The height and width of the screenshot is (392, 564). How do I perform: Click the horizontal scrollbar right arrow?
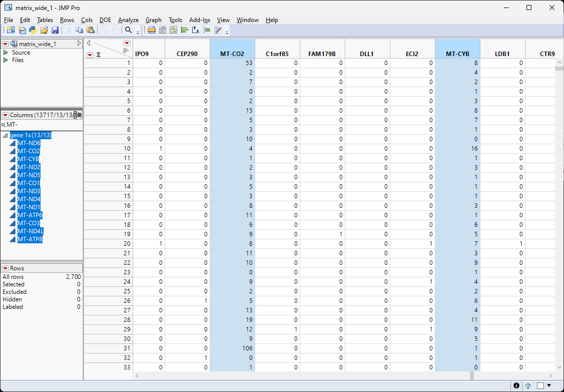tap(551, 375)
